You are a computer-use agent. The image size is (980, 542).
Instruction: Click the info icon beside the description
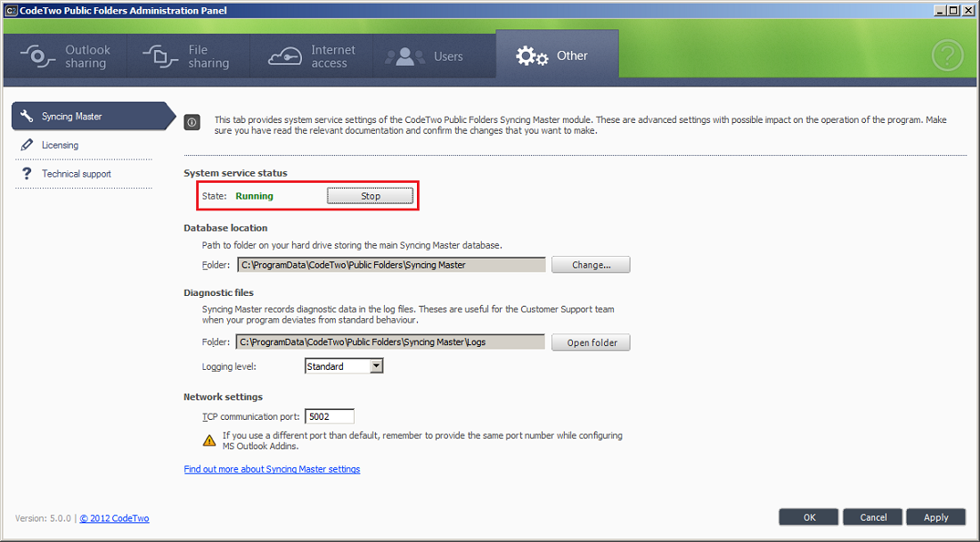coord(192,122)
